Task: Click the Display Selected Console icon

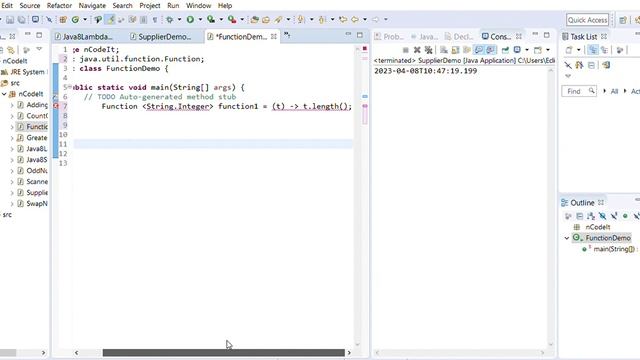Action: pyautogui.click(x=517, y=50)
